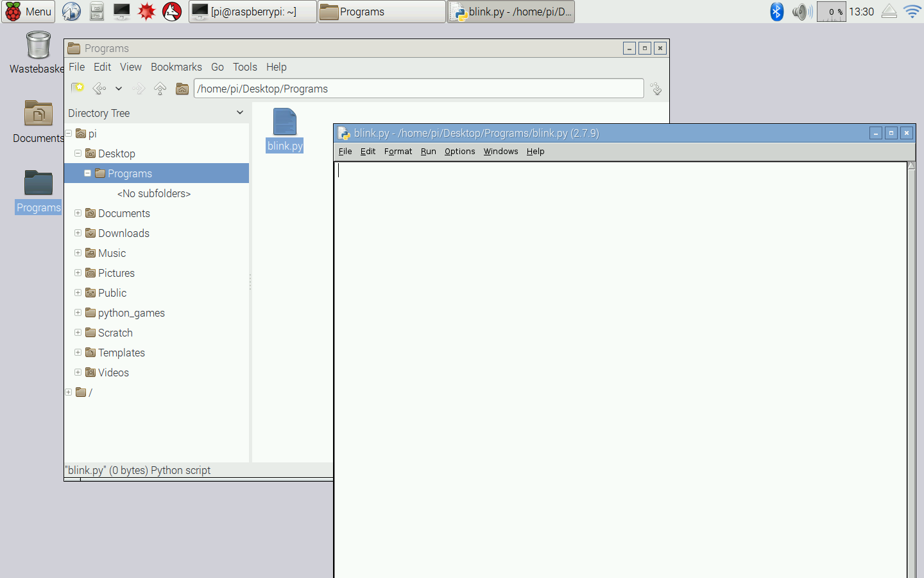924x578 pixels.
Task: Click the new folder toolbar icon
Action: coord(78,88)
